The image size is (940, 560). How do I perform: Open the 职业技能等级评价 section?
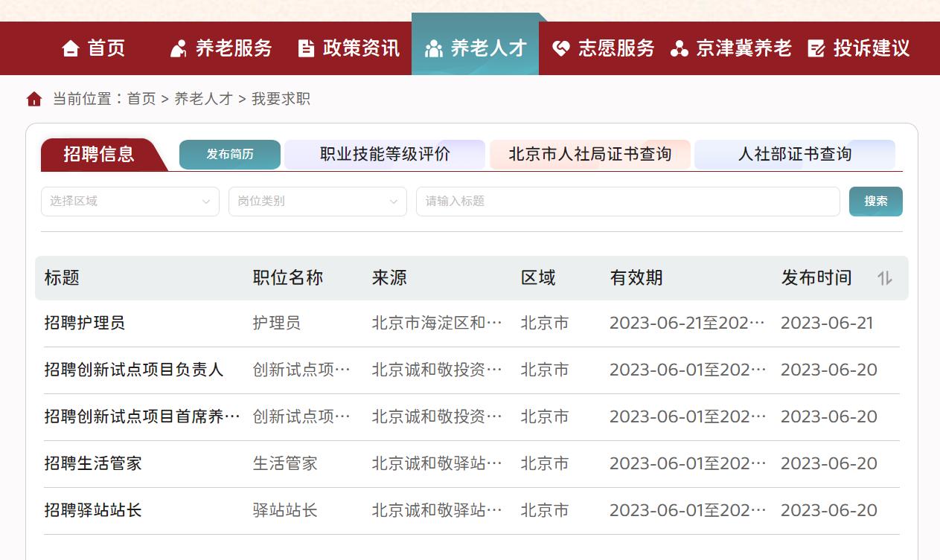point(385,154)
